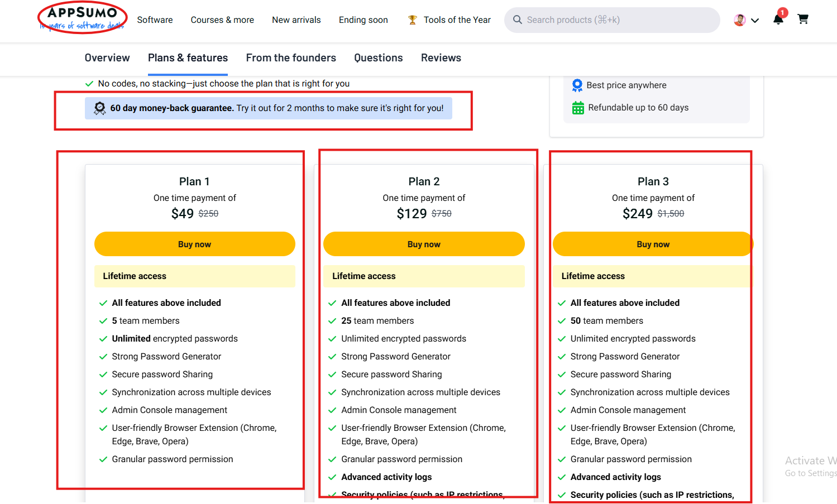
Task: Switch to the Reviews tab
Action: [x=441, y=57]
